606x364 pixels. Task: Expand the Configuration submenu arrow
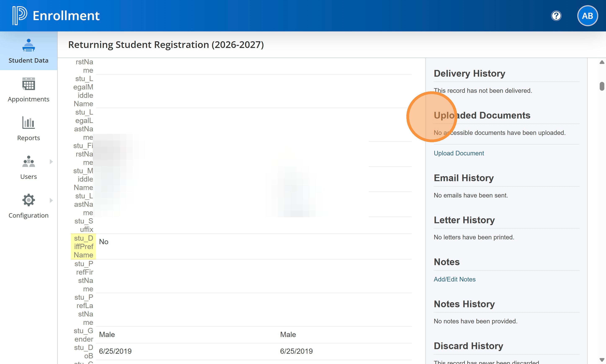51,200
